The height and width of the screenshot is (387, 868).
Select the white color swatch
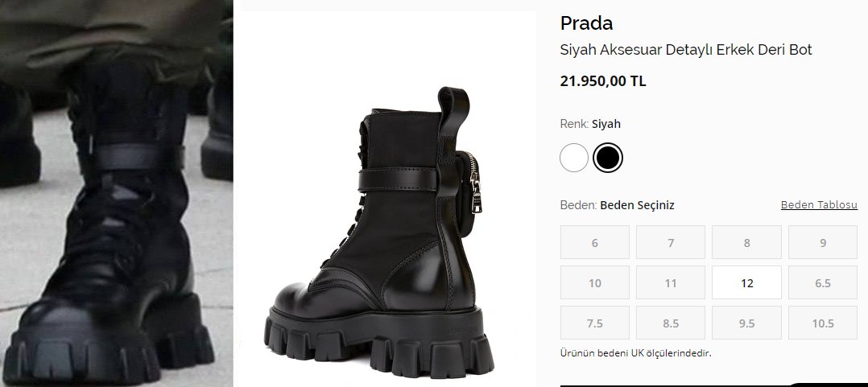point(574,158)
